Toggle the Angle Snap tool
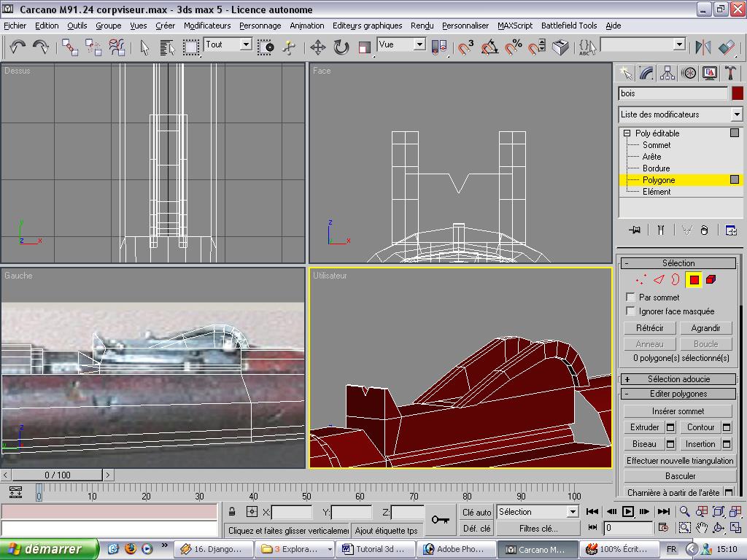747x560 pixels. click(489, 47)
